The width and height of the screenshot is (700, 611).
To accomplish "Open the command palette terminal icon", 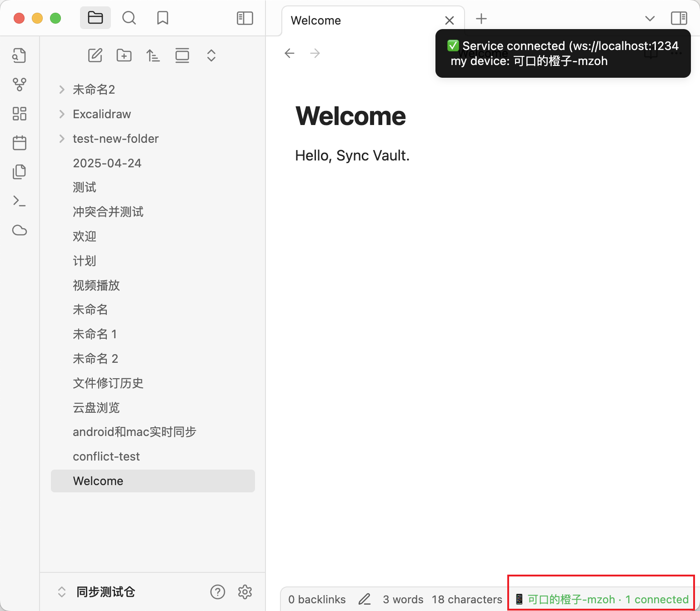I will pyautogui.click(x=20, y=201).
